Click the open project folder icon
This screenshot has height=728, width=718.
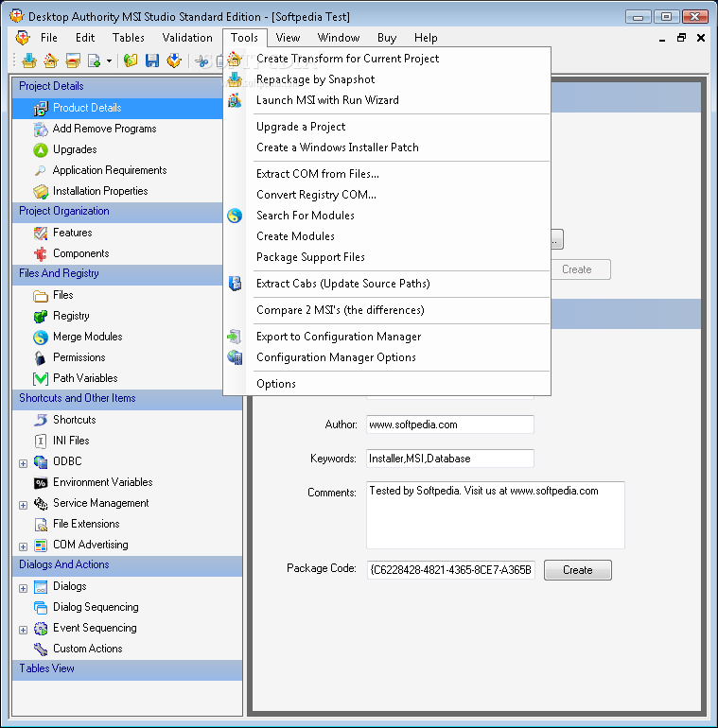click(131, 61)
